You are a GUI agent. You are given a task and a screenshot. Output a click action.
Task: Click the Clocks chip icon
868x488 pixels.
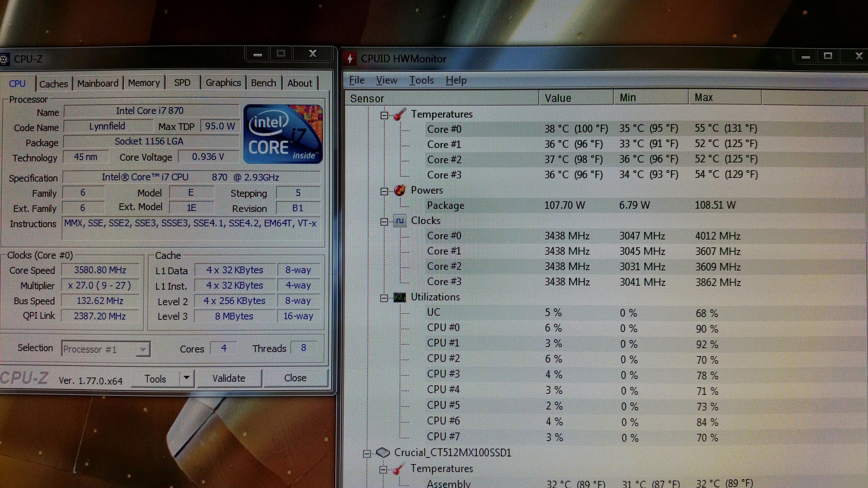[400, 221]
